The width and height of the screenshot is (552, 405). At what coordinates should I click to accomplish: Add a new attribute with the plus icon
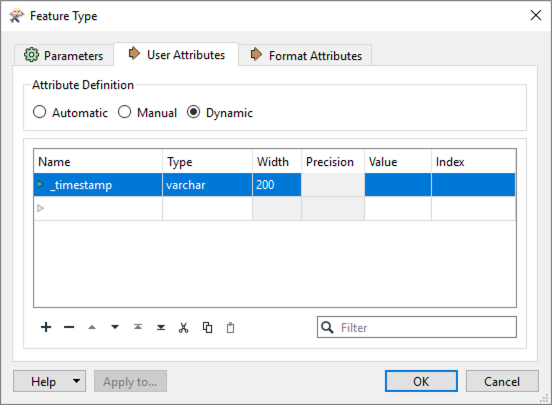tap(46, 327)
